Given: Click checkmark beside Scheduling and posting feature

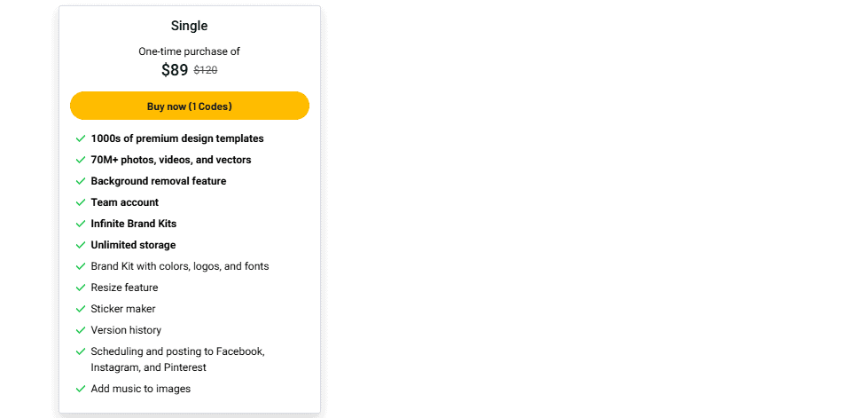Looking at the screenshot, I should point(81,351).
